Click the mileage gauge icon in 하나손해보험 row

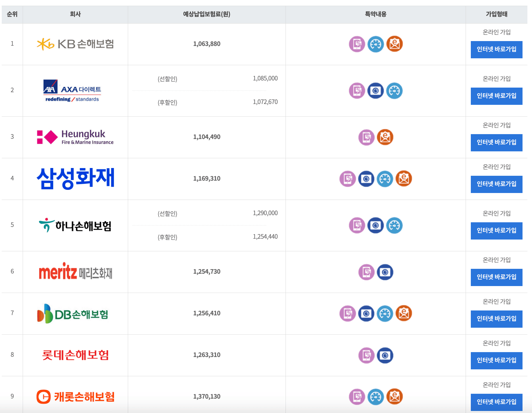click(394, 225)
